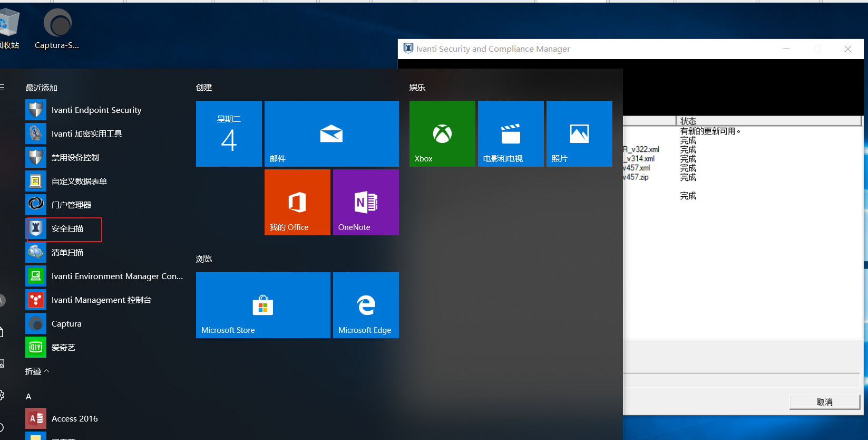Open 自定义数据表单 application

[x=79, y=181]
